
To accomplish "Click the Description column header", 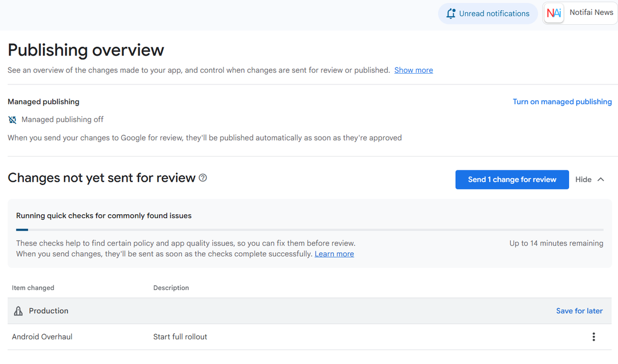I will [171, 288].
